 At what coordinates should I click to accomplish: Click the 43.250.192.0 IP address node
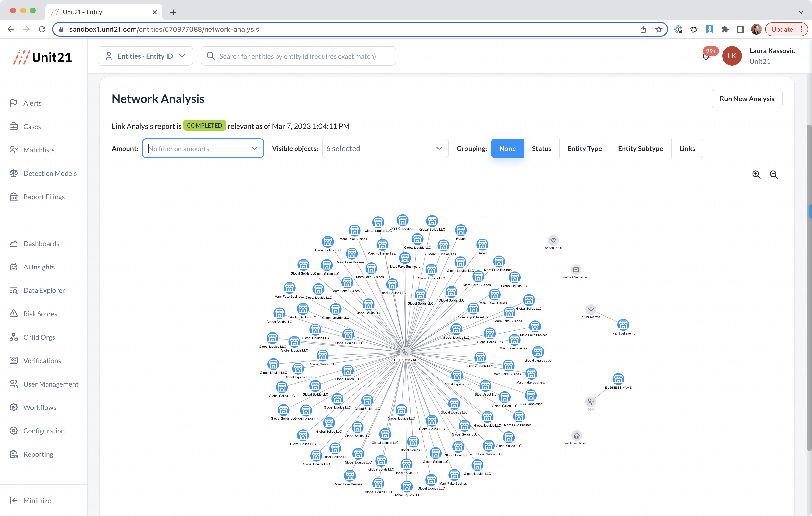pyautogui.click(x=553, y=240)
